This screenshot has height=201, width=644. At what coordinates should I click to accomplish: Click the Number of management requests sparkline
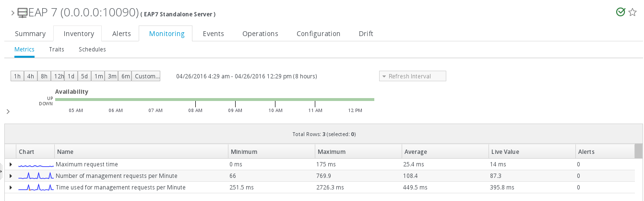click(36, 176)
